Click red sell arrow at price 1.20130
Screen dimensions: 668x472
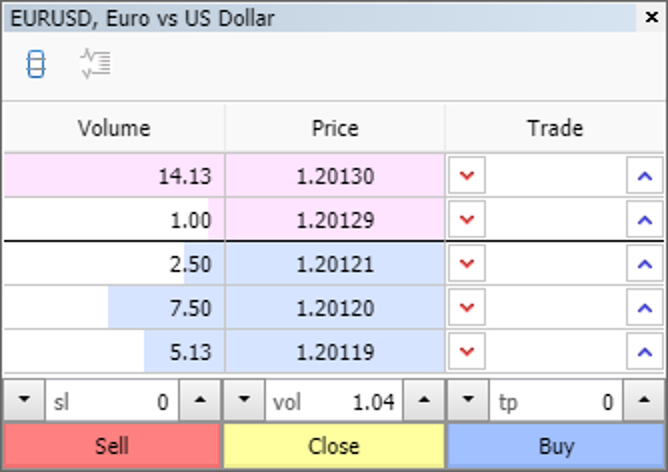coord(466,177)
